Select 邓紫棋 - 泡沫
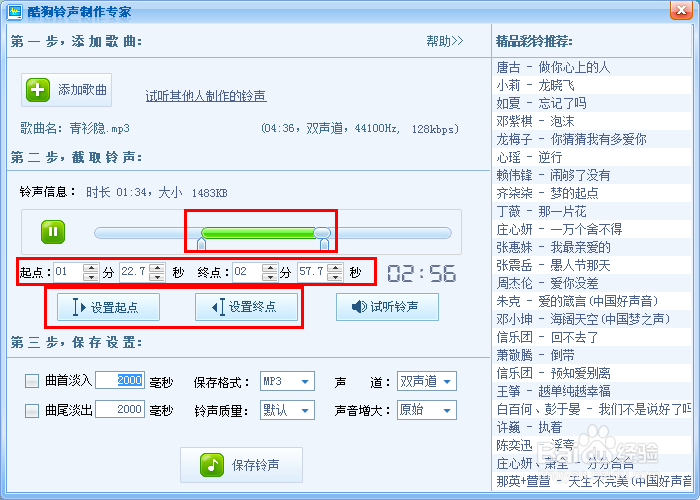This screenshot has height=500, width=700. point(592,121)
